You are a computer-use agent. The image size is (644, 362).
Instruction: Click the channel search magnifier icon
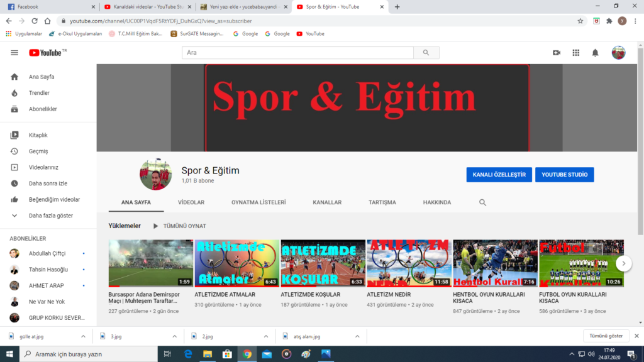coord(482,202)
